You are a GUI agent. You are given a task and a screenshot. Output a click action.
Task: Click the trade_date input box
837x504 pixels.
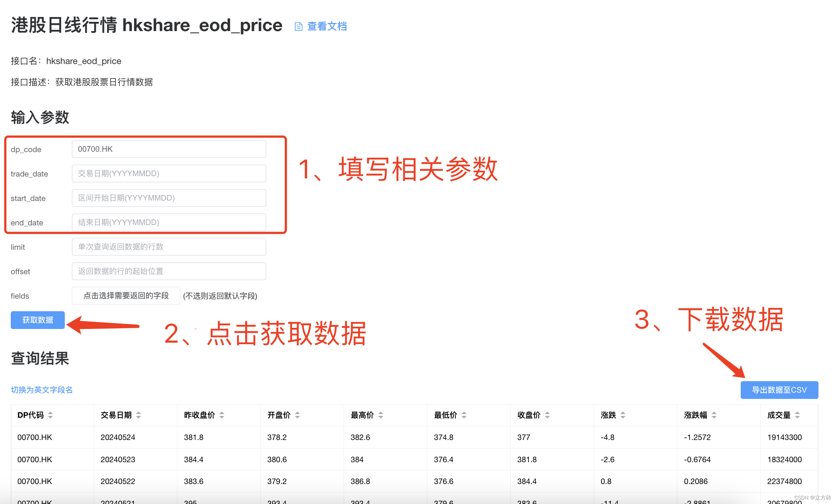[169, 174]
